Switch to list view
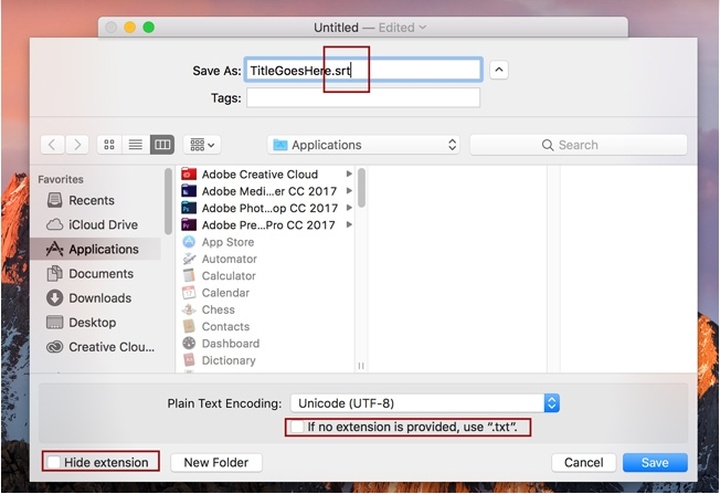Viewport: 720px width, 494px height. point(135,145)
